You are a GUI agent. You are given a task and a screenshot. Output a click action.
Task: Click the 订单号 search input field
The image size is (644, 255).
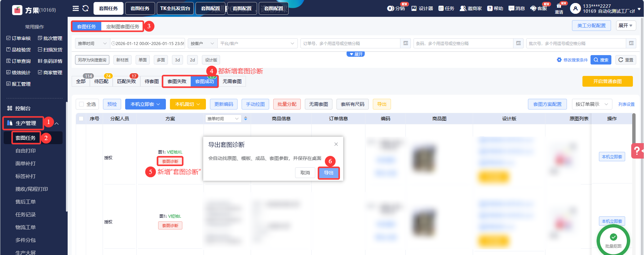coord(350,43)
